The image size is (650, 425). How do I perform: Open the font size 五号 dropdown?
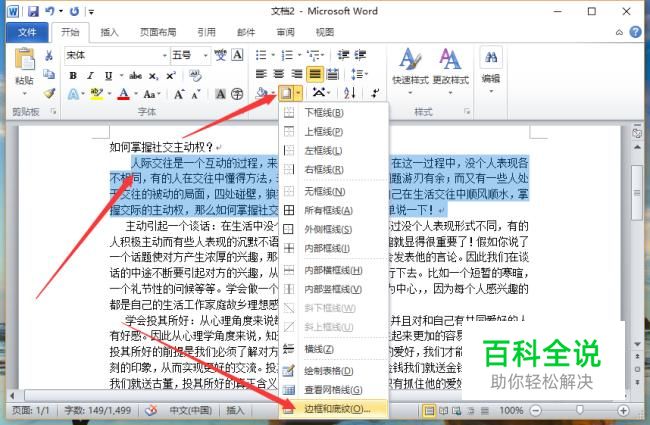coord(205,56)
